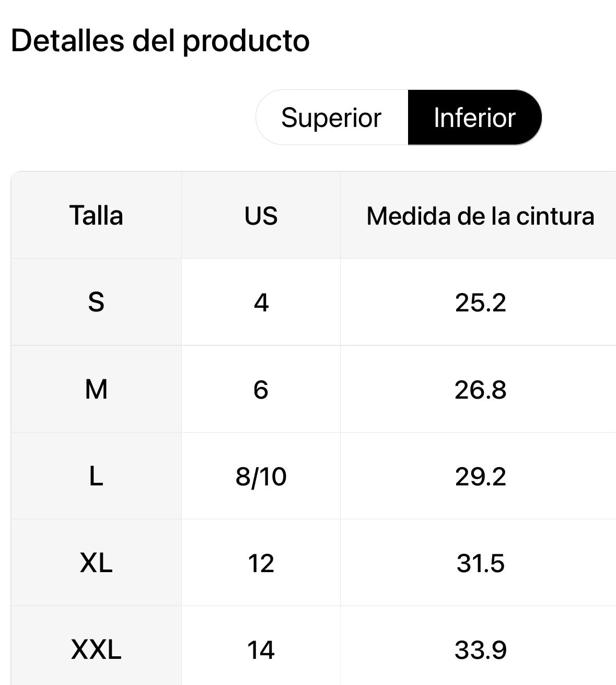616x685 pixels.
Task: Click the Medida de la cintura header
Action: click(480, 216)
